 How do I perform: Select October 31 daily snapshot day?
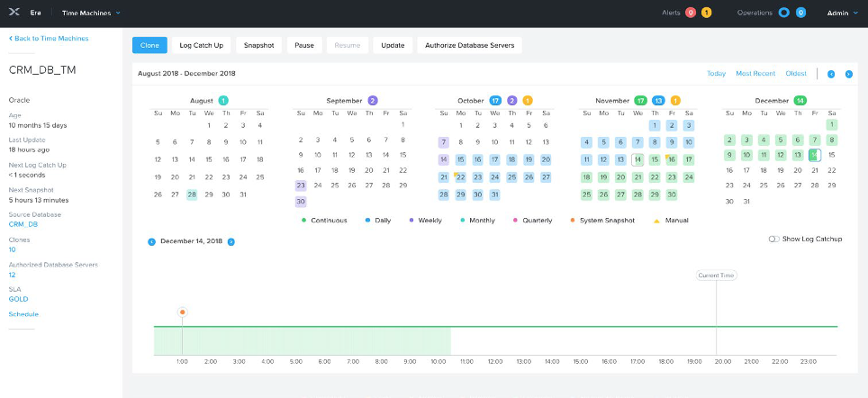click(495, 194)
